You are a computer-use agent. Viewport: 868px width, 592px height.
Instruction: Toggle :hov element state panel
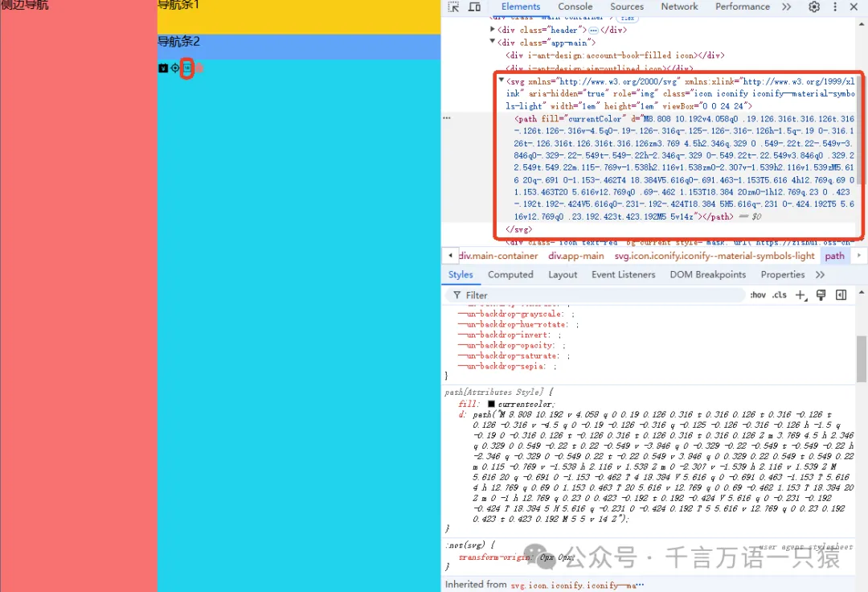pos(757,295)
